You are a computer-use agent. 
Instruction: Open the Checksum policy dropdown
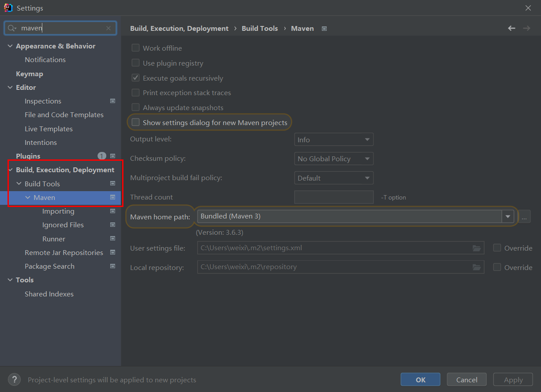click(x=333, y=159)
